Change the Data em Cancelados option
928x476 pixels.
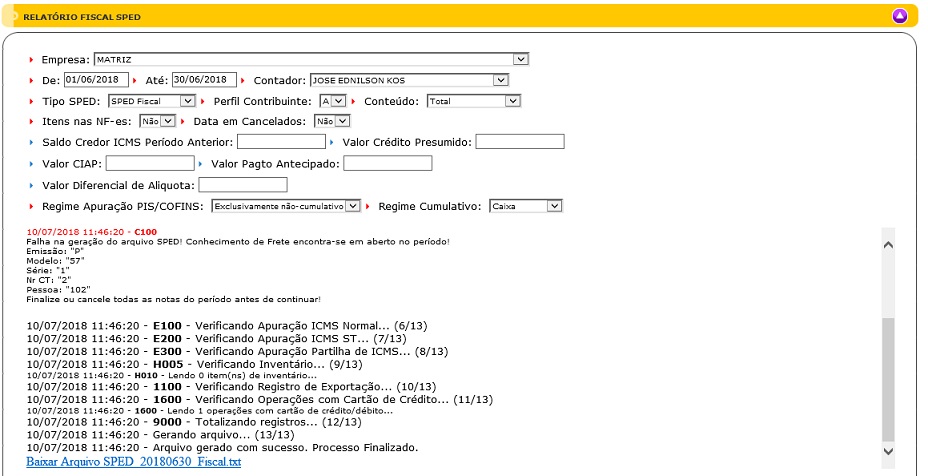pyautogui.click(x=331, y=121)
